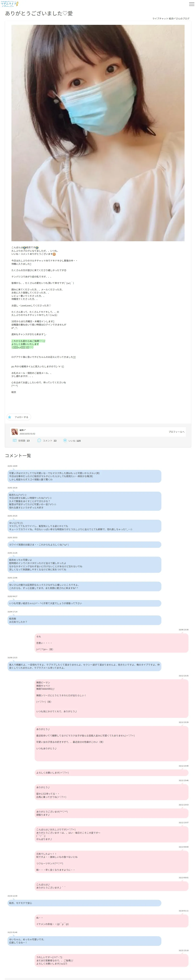The image size is (196, 980).
Task: Click the 投稿数 posts icon
Action: point(15,441)
